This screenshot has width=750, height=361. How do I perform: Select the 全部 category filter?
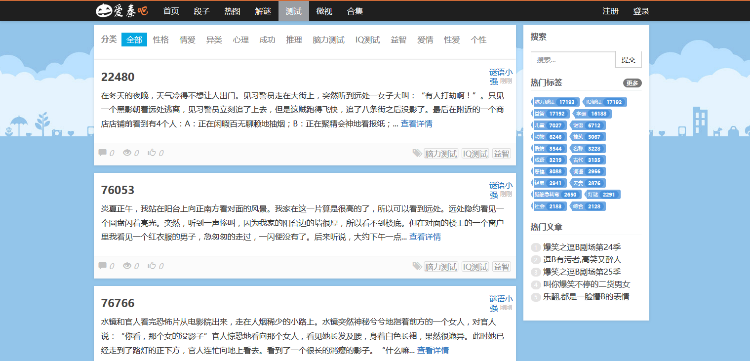click(x=134, y=40)
